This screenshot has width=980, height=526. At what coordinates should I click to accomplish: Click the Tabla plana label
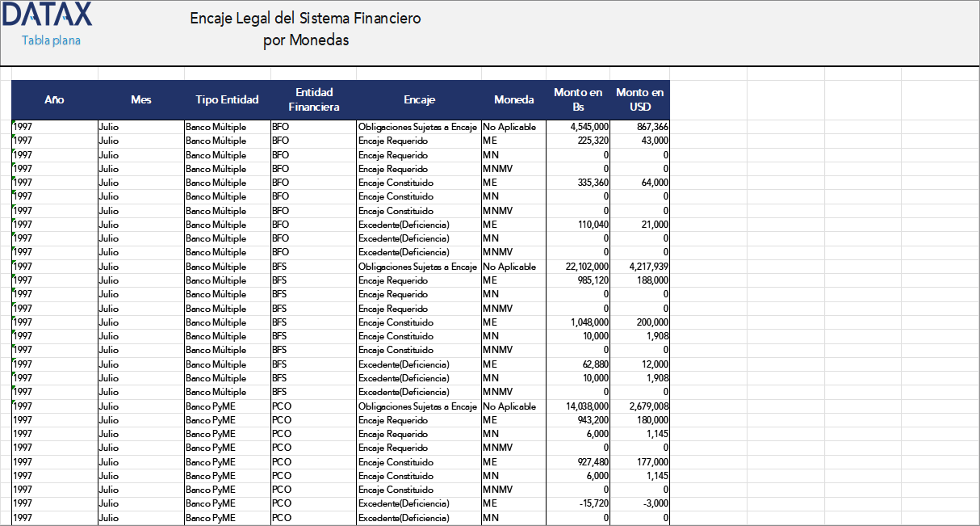[50, 40]
